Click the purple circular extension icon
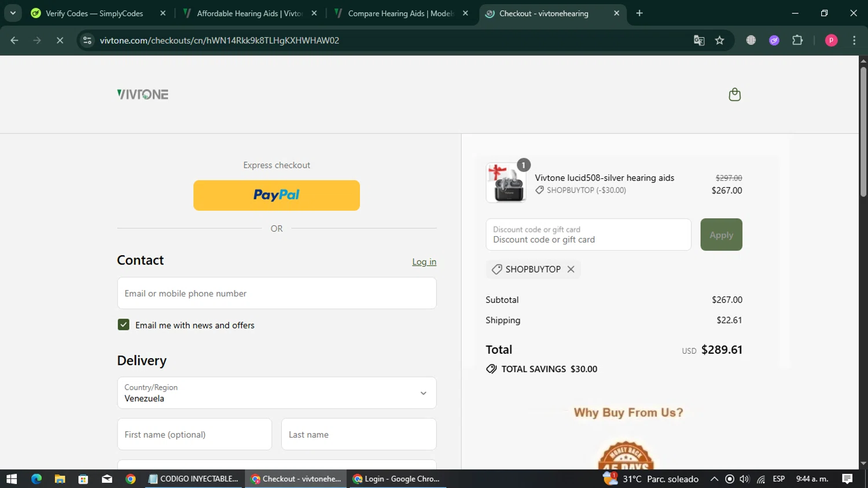The image size is (868, 488). click(x=774, y=41)
